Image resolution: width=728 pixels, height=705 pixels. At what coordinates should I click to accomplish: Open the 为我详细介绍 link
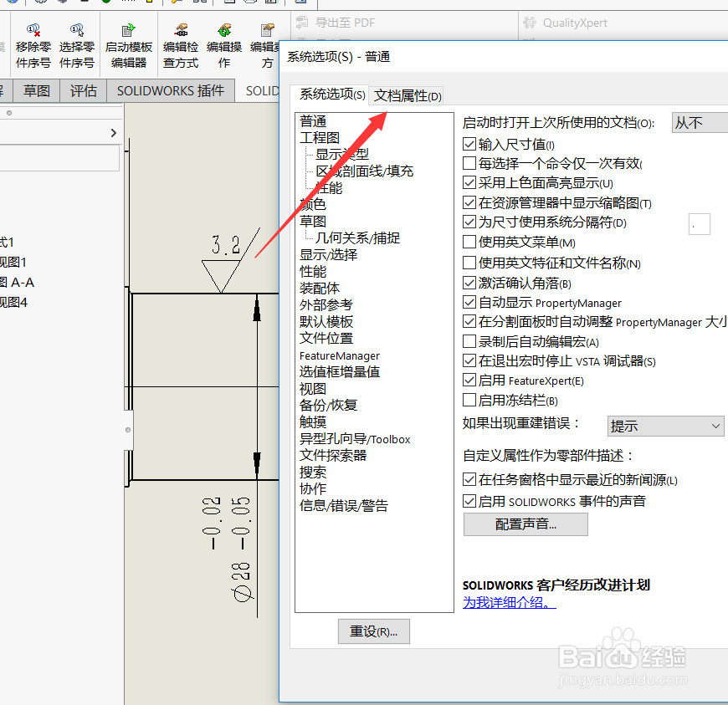click(510, 602)
